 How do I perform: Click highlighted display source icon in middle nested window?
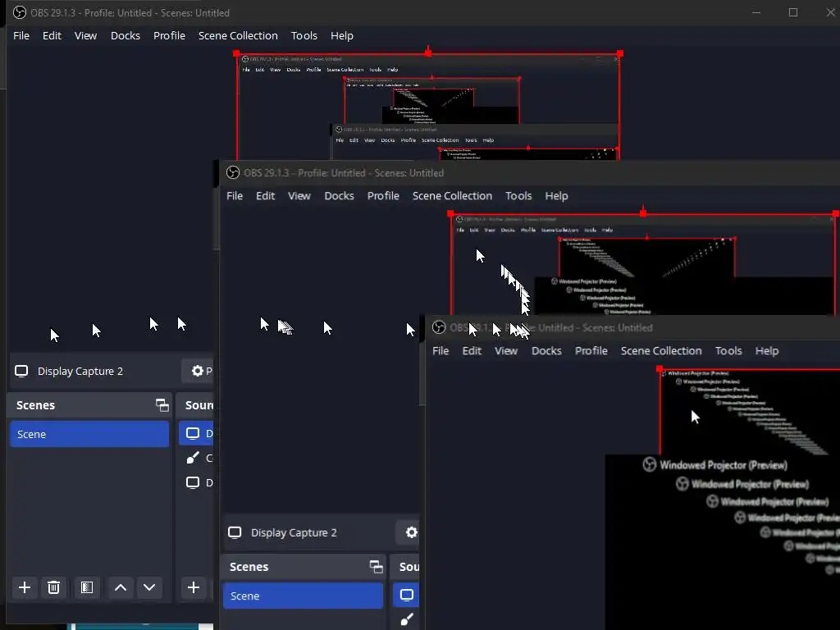(407, 595)
